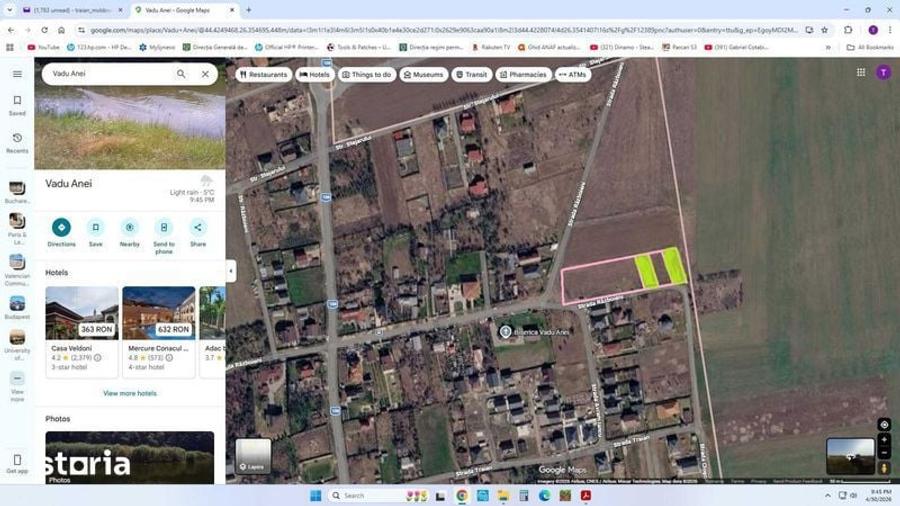Image resolution: width=900 pixels, height=506 pixels.
Task: Clear the Vadu Anei search with X
Action: pyautogui.click(x=205, y=74)
